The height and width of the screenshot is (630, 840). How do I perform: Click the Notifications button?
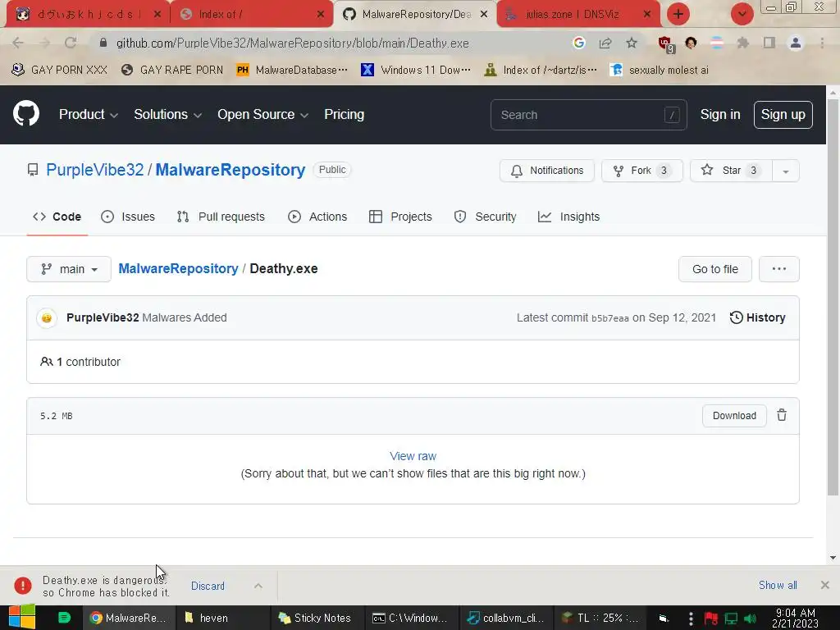click(547, 171)
